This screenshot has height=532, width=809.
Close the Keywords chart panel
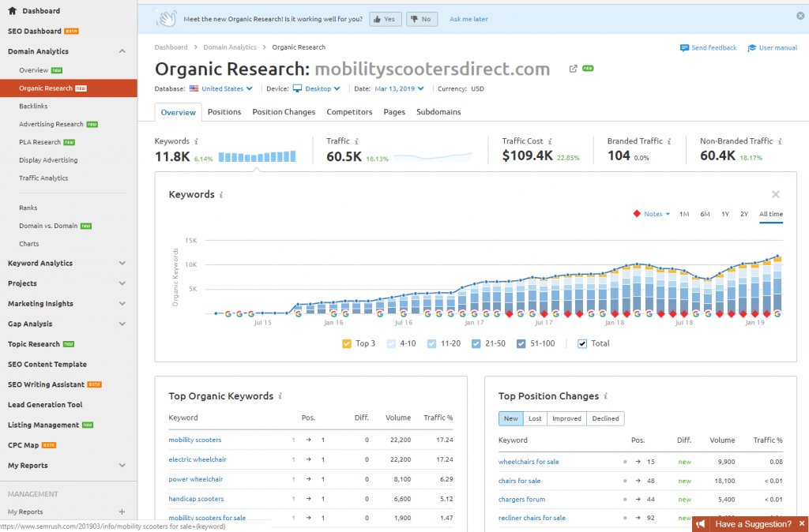(776, 194)
